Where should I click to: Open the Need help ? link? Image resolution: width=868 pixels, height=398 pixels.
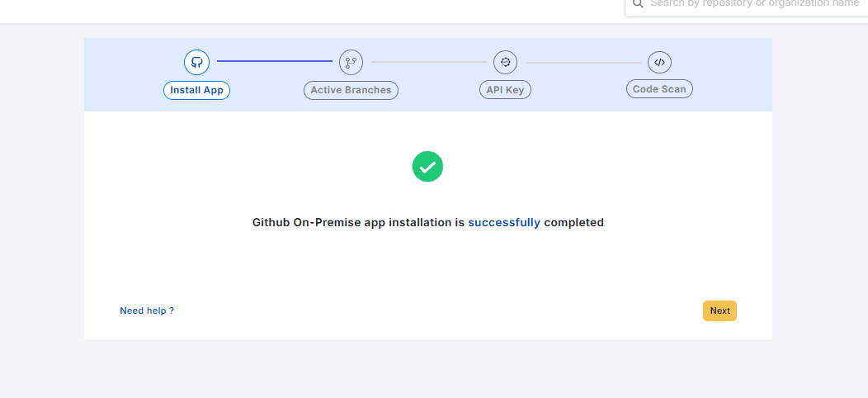click(147, 310)
